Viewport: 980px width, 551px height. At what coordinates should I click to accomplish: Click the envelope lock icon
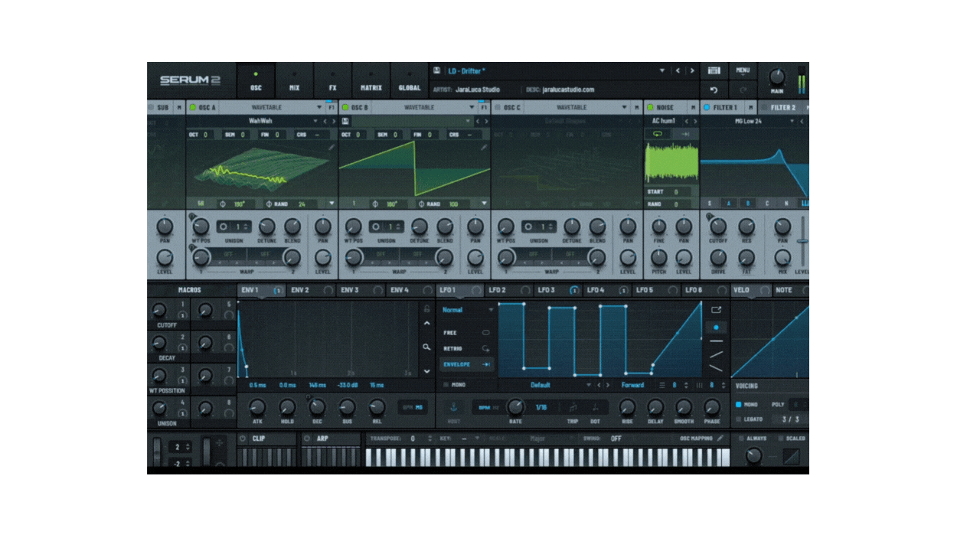[x=426, y=309]
